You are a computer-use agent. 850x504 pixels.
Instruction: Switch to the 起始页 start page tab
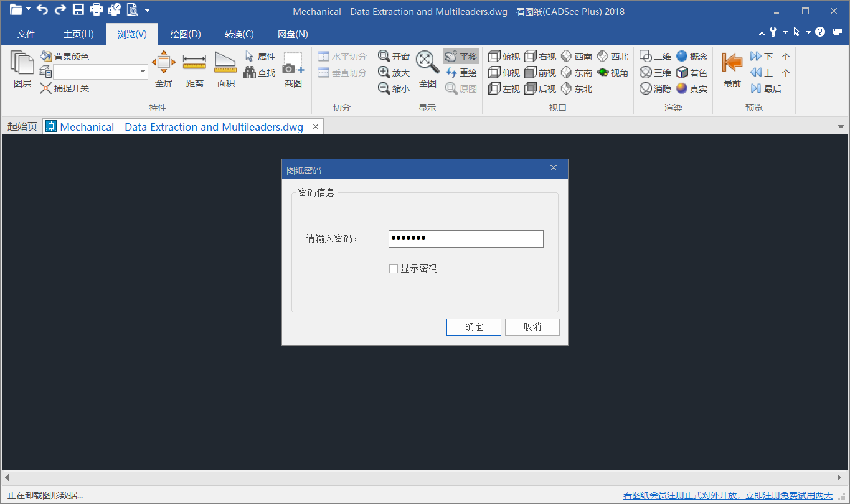[x=22, y=126]
